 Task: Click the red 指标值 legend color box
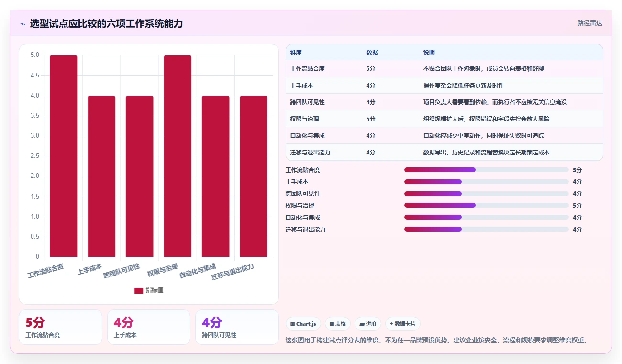[x=139, y=290]
